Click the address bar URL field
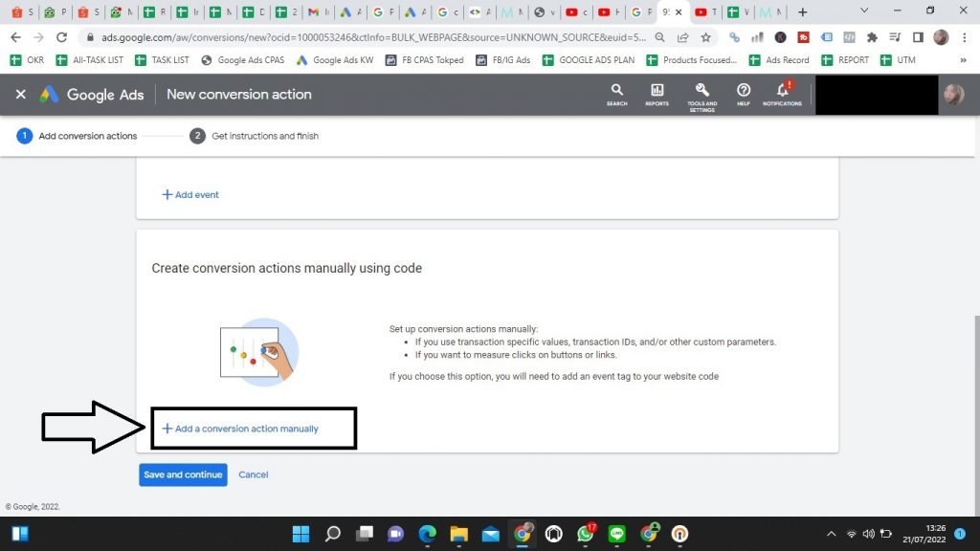The height and width of the screenshot is (551, 980). [x=364, y=37]
